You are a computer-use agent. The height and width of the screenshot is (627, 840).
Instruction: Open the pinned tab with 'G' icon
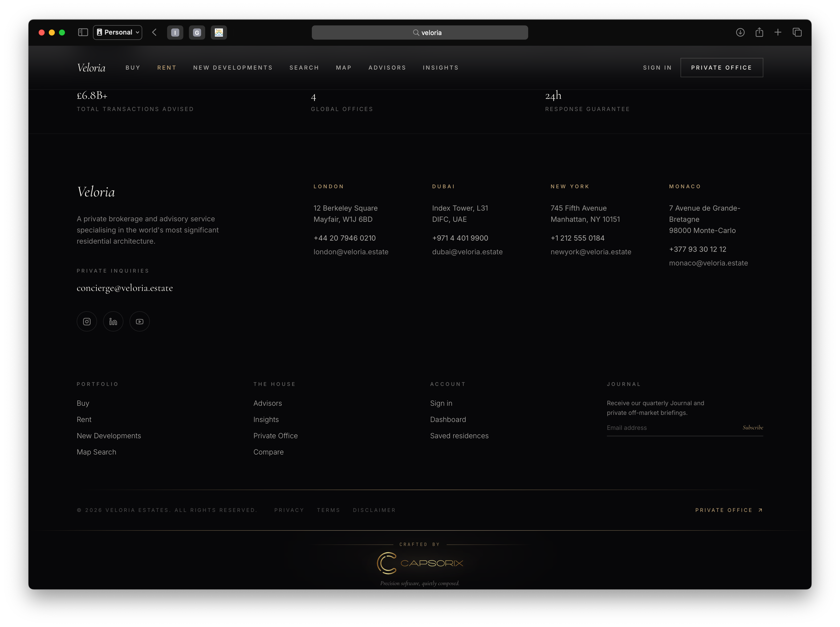tap(197, 32)
